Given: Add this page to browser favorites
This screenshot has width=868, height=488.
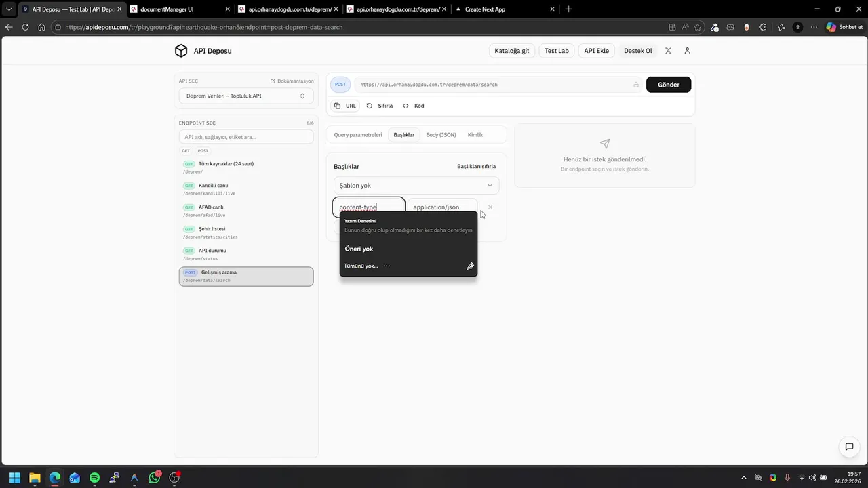Looking at the screenshot, I should click(698, 27).
